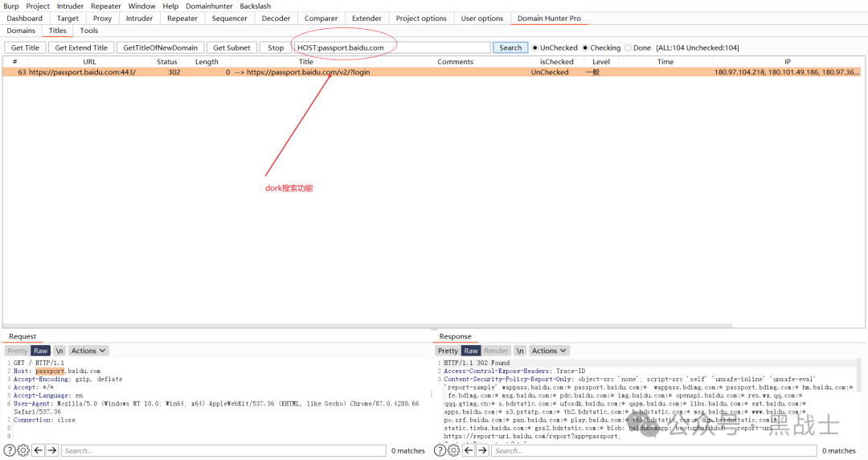
Task: Switch to the Intruder tab
Action: (x=139, y=18)
